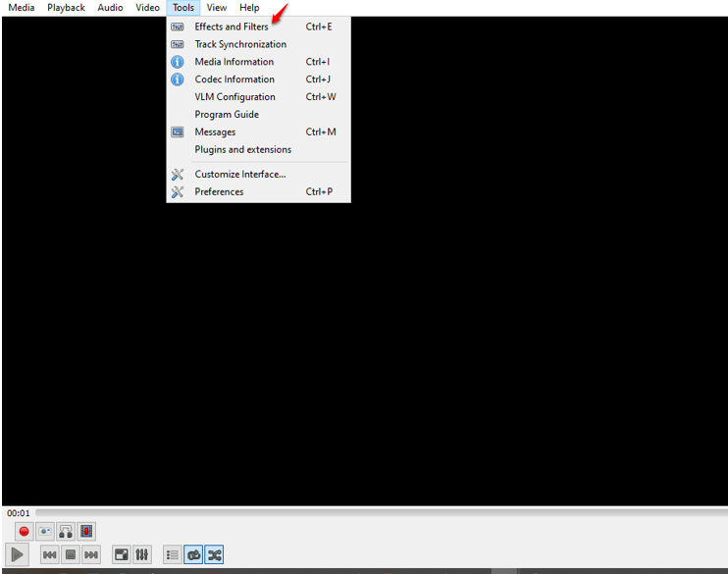
Task: Toggle the playlist view icon
Action: tap(173, 555)
